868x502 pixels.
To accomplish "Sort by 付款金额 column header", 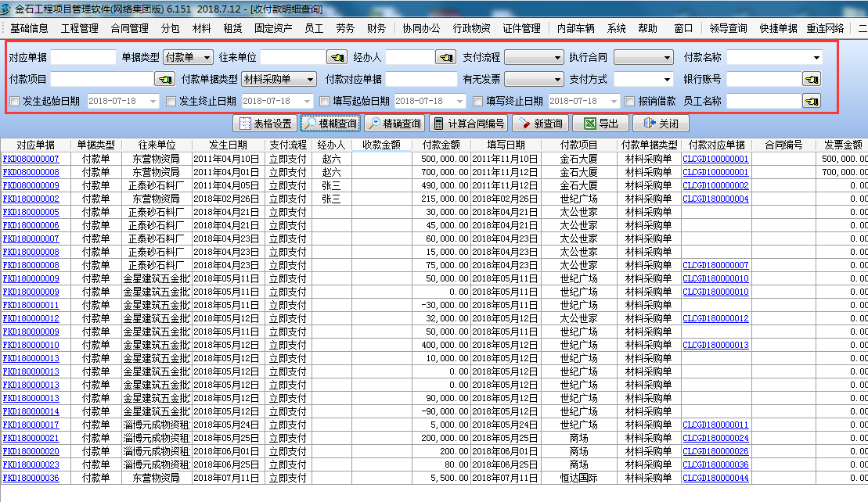I will [441, 145].
